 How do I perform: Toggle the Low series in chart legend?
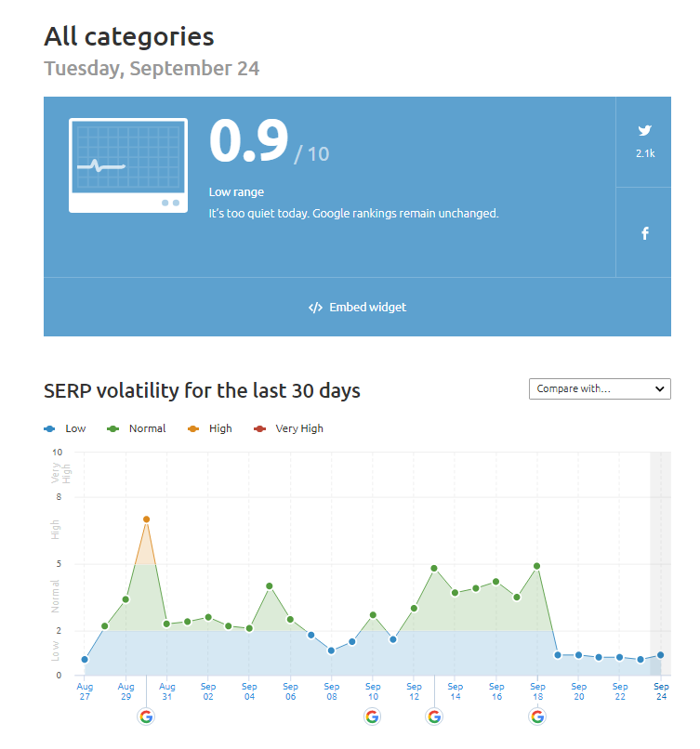point(65,428)
